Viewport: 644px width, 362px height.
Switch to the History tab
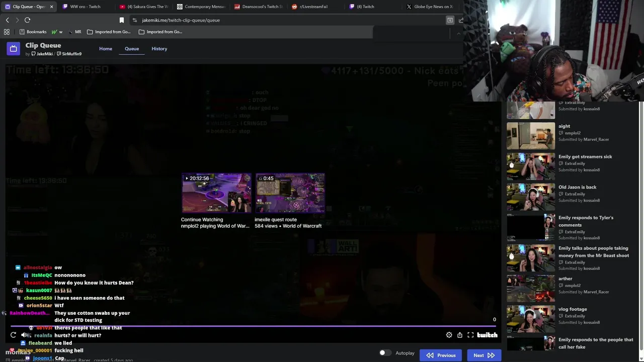(x=159, y=49)
